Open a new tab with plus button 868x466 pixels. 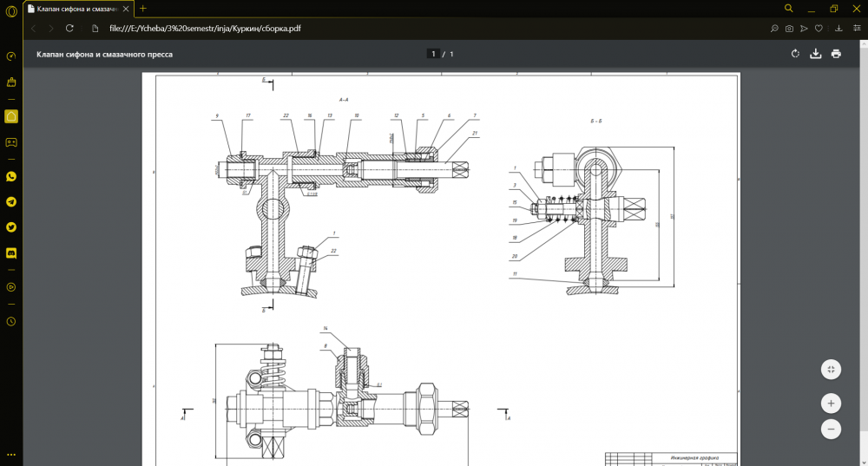pos(143,9)
